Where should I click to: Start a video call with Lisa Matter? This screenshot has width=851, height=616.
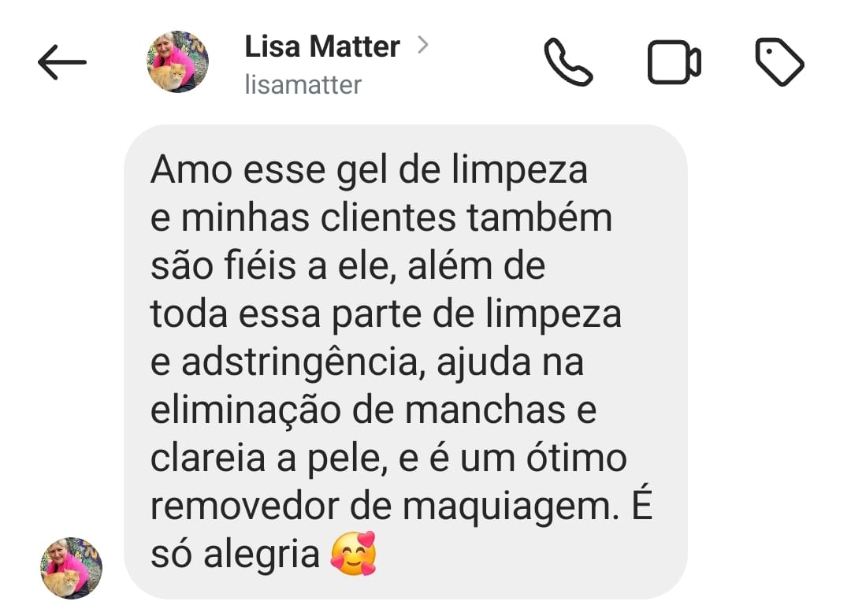click(x=674, y=62)
